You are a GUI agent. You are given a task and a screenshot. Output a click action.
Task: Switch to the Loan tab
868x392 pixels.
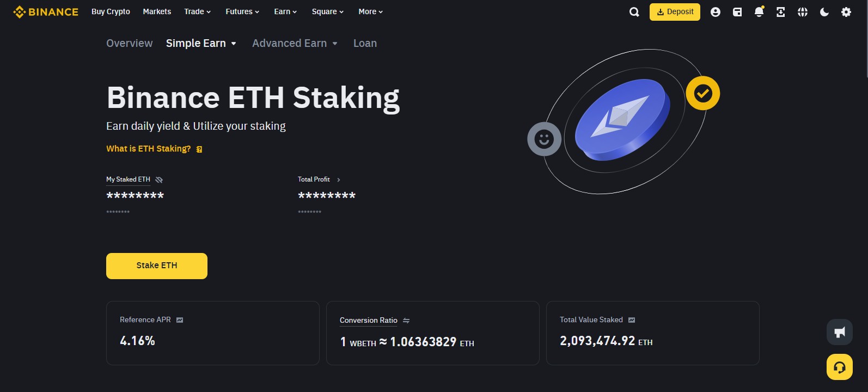[x=365, y=43]
